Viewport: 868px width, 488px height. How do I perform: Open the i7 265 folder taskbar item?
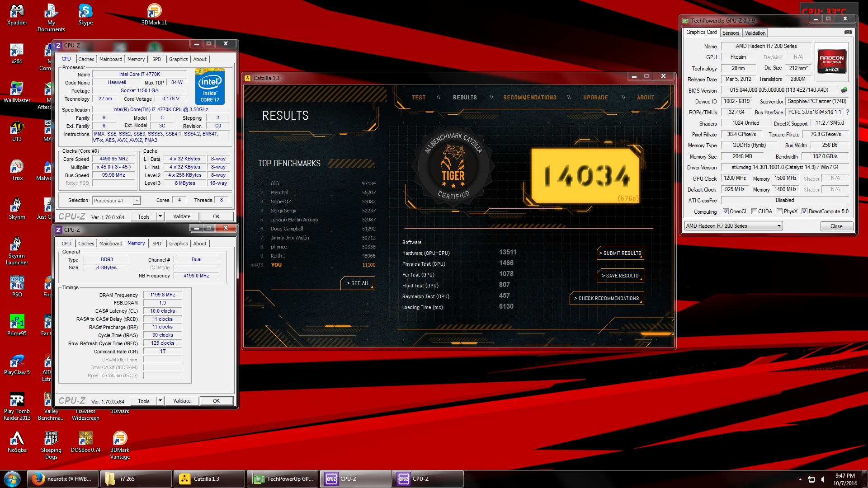(136, 479)
